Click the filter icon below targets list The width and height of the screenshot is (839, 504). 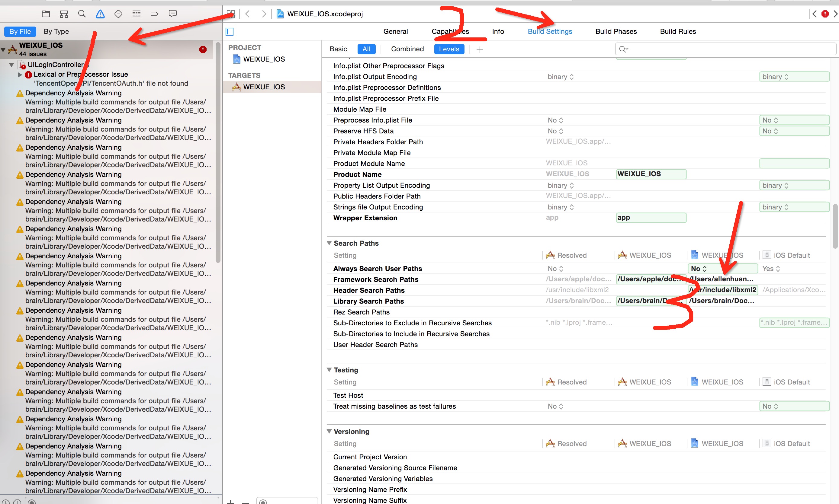click(x=263, y=502)
